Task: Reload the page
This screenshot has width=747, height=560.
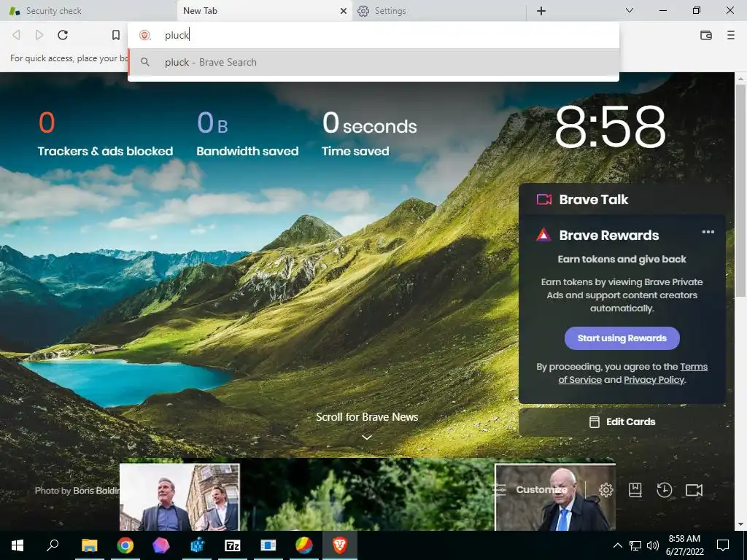Action: click(x=63, y=35)
